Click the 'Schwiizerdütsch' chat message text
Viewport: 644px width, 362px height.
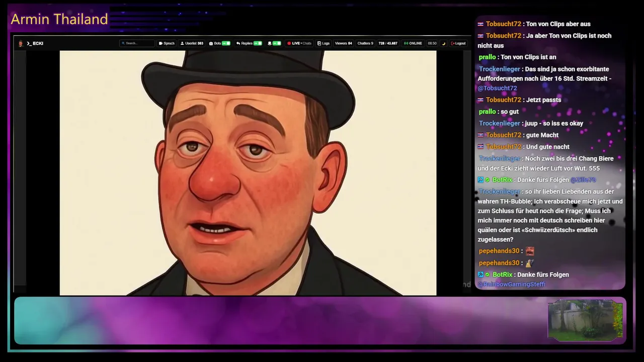pyautogui.click(x=550, y=216)
